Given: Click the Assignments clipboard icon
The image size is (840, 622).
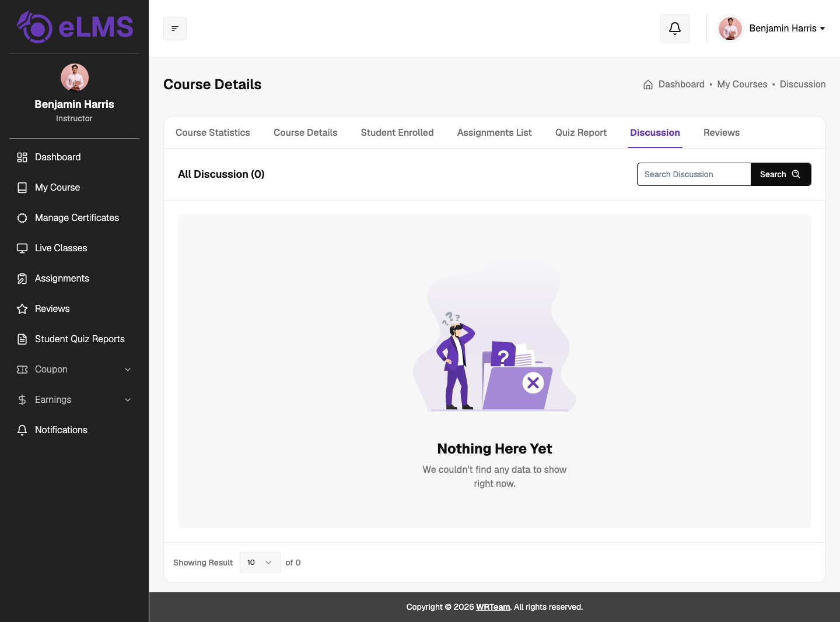Looking at the screenshot, I should 22,279.
